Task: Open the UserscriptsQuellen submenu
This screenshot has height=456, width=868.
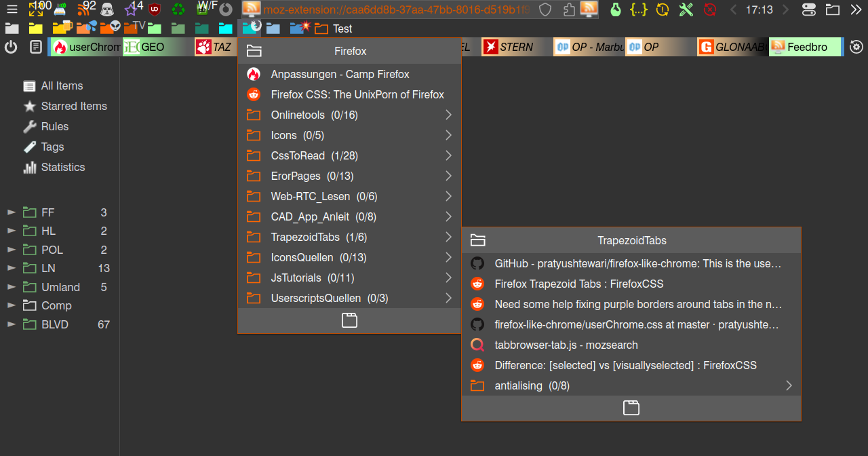Action: 349,298
